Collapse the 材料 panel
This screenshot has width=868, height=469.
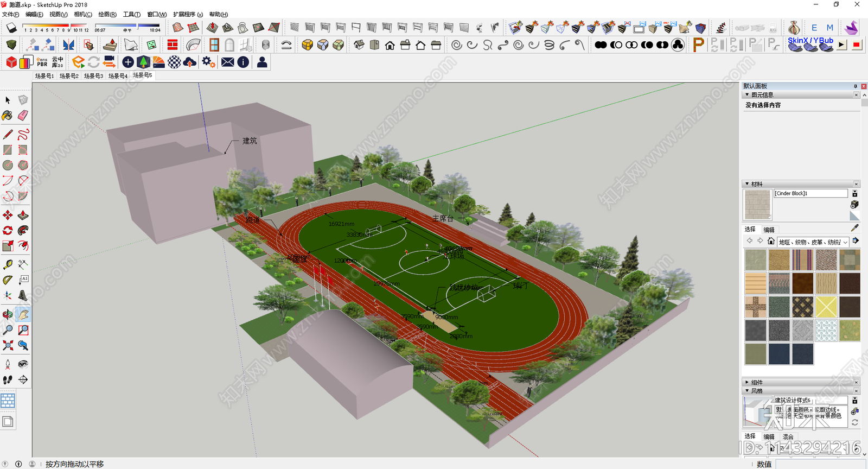click(747, 184)
